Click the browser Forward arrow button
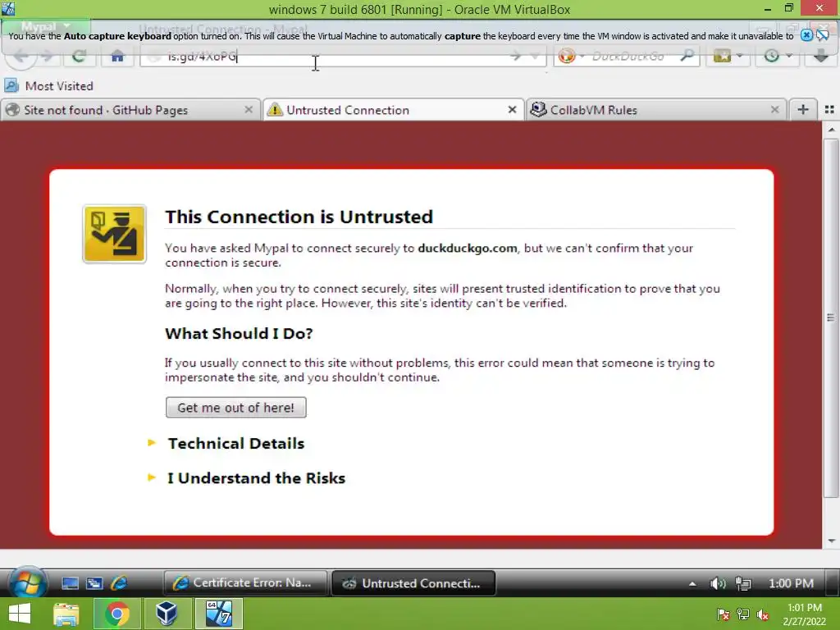The height and width of the screenshot is (630, 840). 47,56
